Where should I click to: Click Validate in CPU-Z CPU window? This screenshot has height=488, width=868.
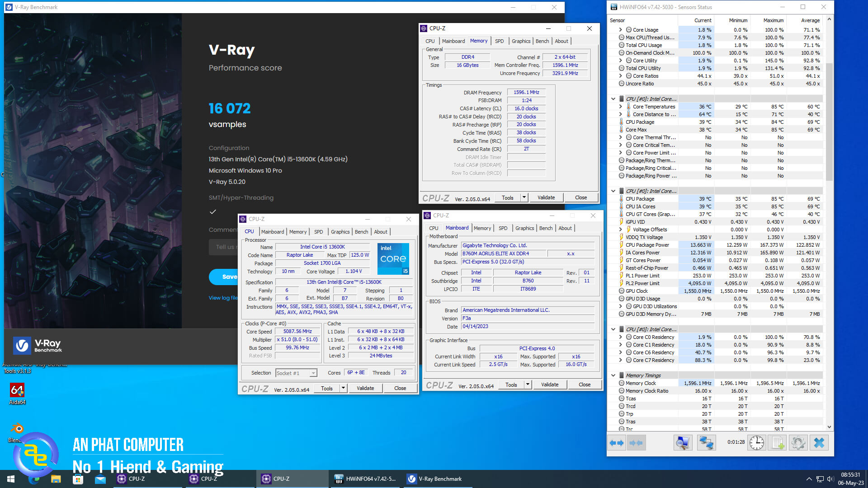click(x=365, y=388)
